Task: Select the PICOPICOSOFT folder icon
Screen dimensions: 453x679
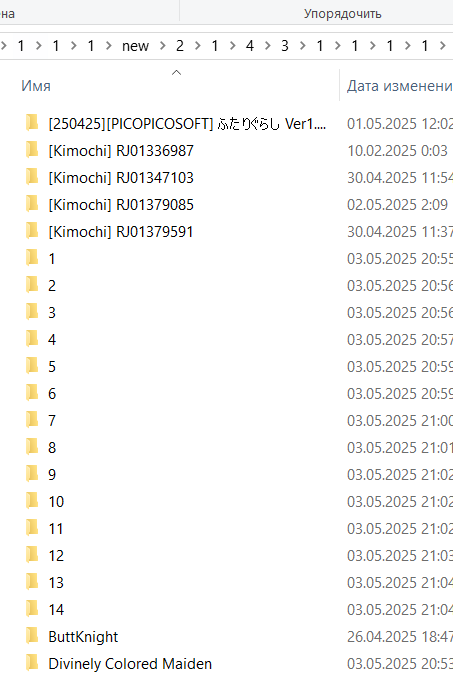Action: (32, 123)
